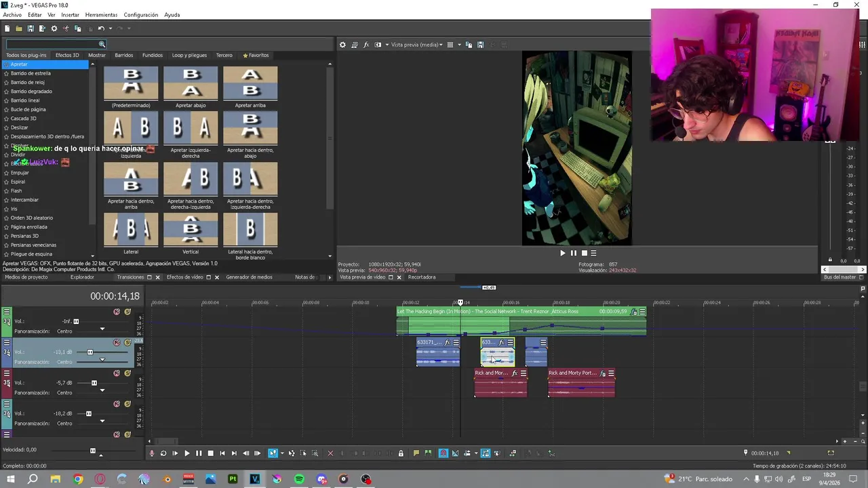Click Play in the timeline transport bar
Screen dimensions: 868x488
coord(187,453)
